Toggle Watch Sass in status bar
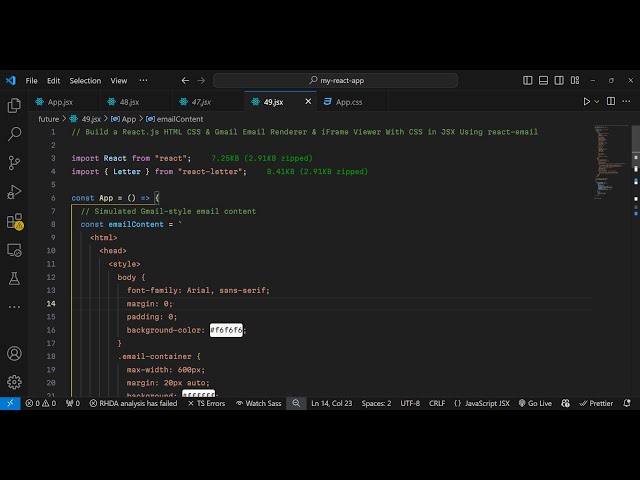Viewport: 640px width, 480px height. pos(259,403)
